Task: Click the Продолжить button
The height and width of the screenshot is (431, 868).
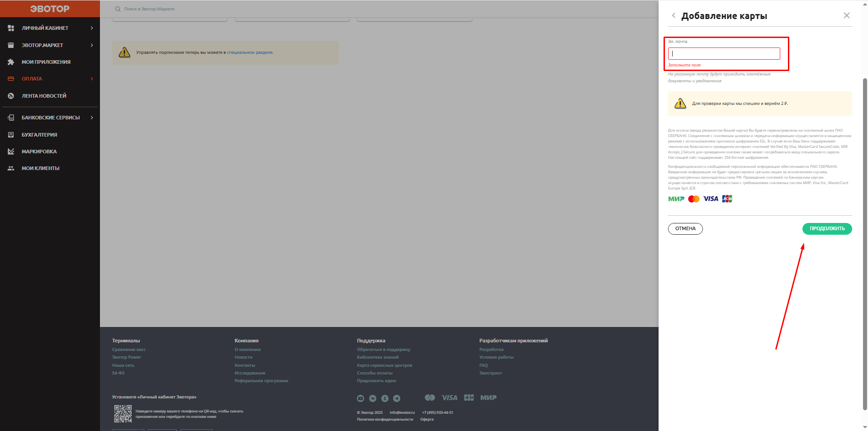Action: point(827,229)
